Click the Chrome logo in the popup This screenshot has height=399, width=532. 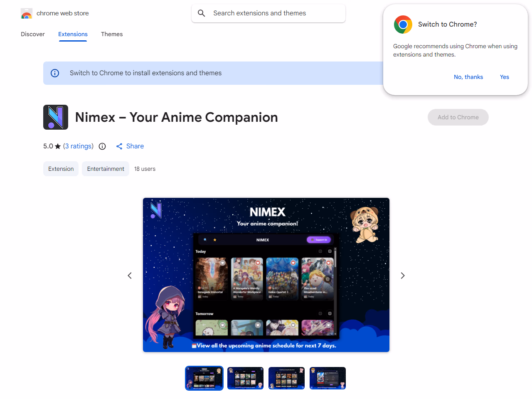(x=403, y=25)
